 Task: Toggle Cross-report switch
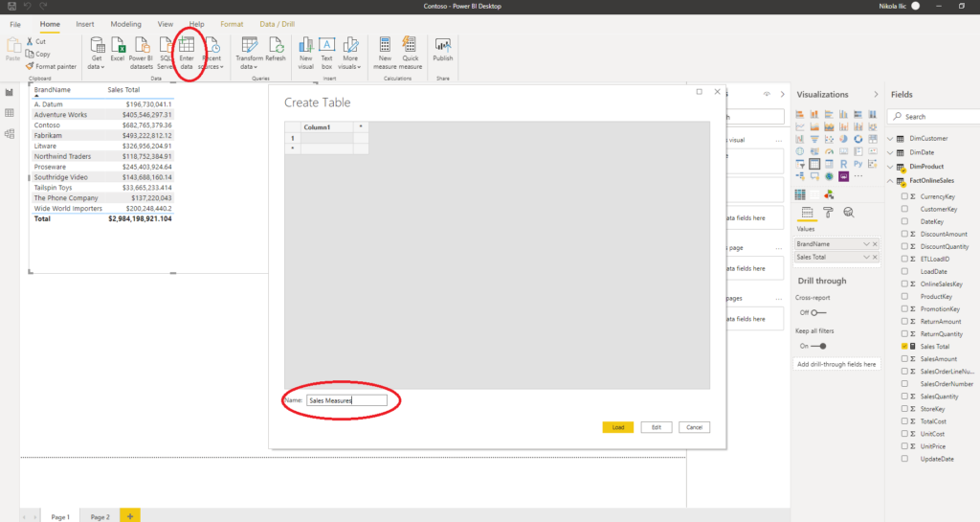coord(818,312)
